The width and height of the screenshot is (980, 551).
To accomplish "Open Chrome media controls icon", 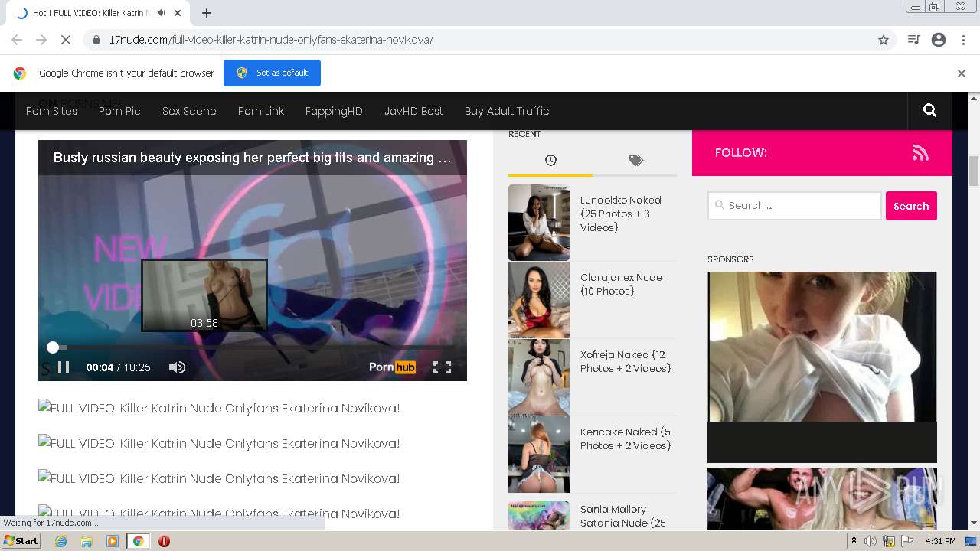I will pyautogui.click(x=913, y=40).
